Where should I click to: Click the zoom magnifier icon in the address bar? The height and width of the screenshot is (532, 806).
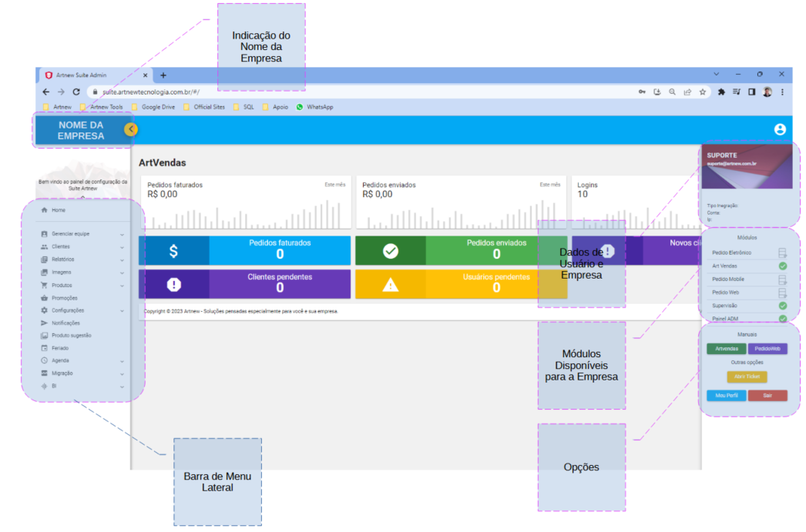click(672, 92)
